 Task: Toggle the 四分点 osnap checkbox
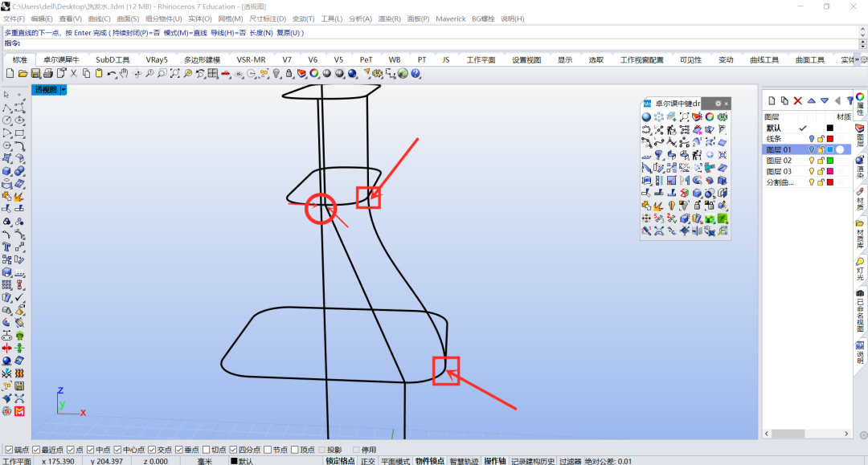234,450
